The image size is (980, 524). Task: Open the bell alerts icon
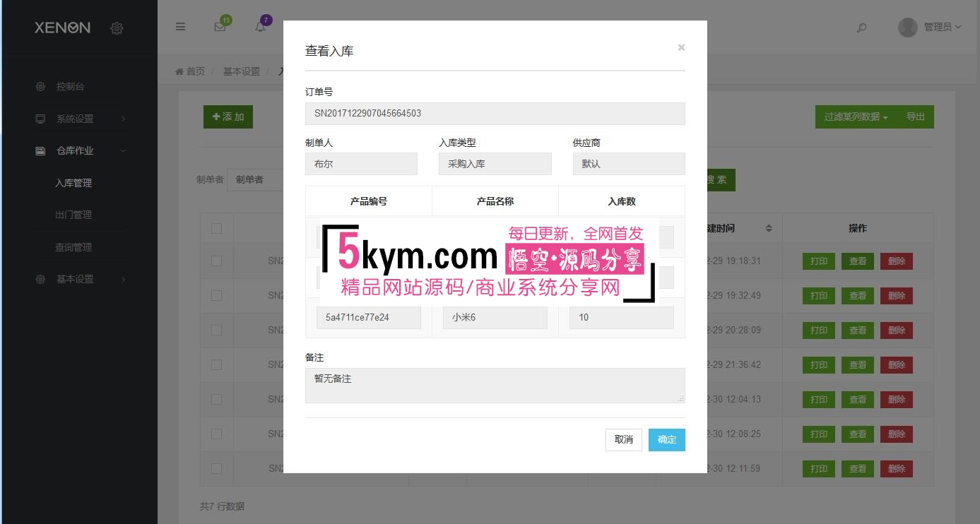tap(261, 27)
